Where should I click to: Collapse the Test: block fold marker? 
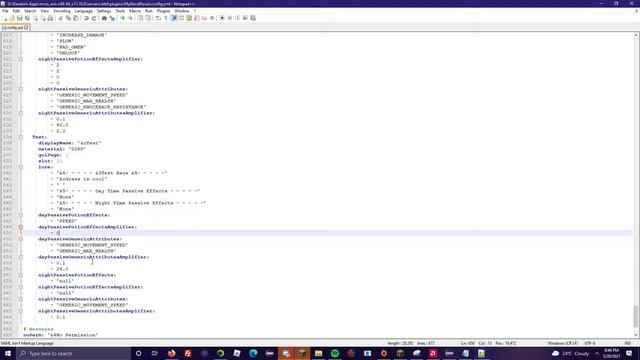click(x=21, y=137)
